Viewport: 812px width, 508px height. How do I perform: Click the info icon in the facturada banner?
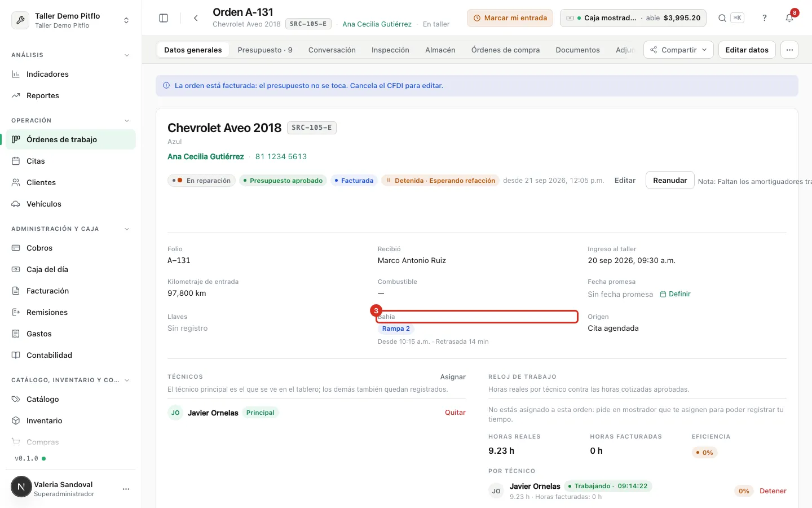(166, 86)
